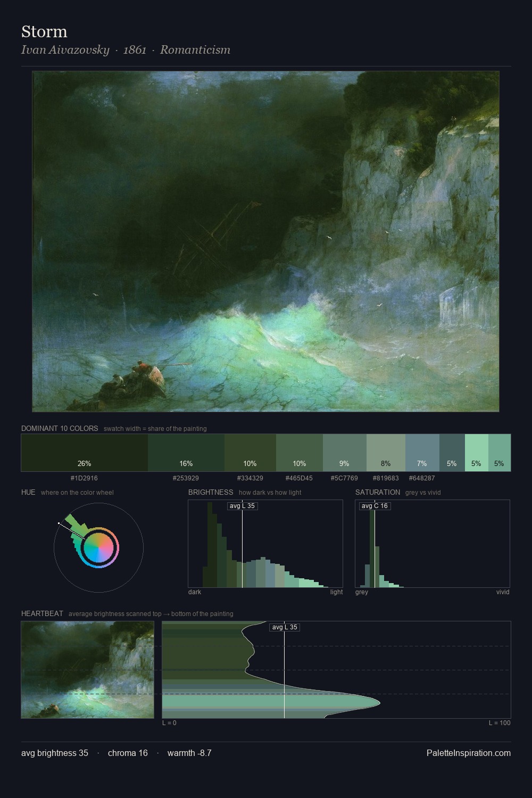532x798 pixels.
Task: Click the hue color wheel
Action: pyautogui.click(x=98, y=547)
